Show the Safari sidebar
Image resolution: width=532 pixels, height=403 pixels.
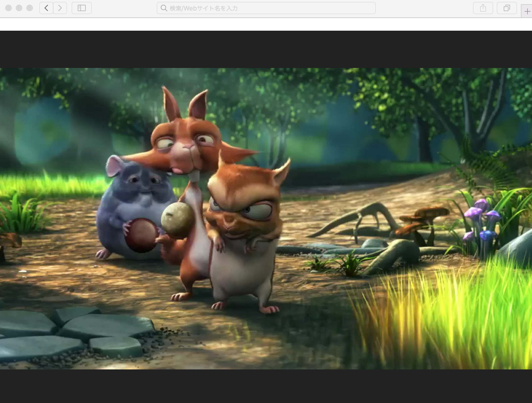(82, 8)
